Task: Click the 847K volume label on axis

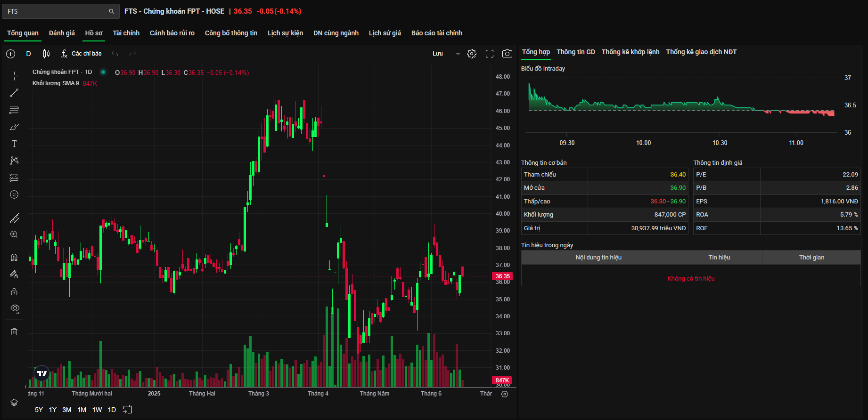Action: pos(502,380)
